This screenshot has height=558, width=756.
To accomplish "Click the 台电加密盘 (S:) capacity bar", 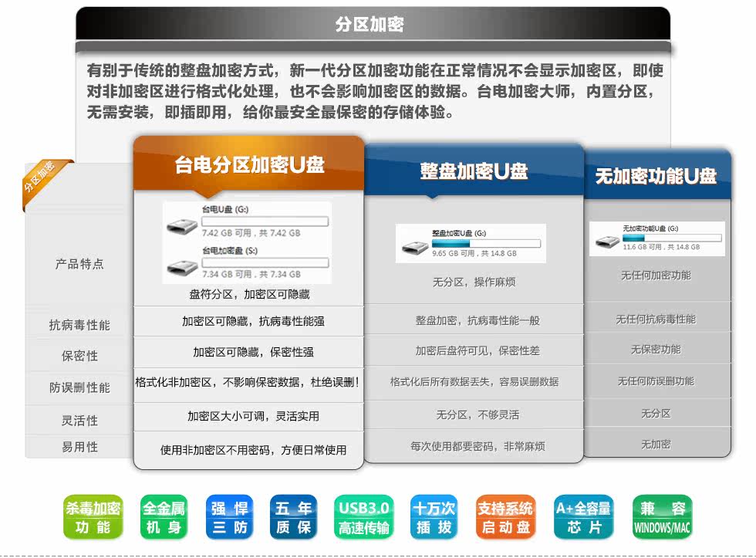I will [265, 263].
